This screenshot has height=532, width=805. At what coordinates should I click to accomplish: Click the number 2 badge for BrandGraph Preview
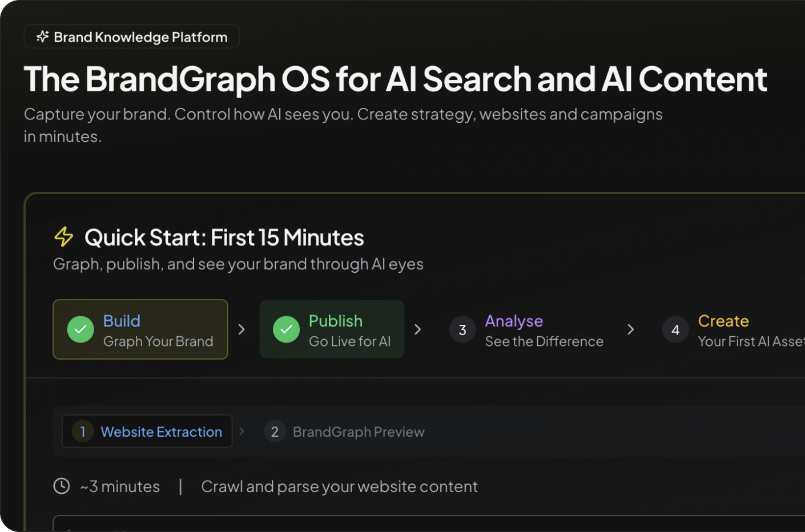(275, 432)
